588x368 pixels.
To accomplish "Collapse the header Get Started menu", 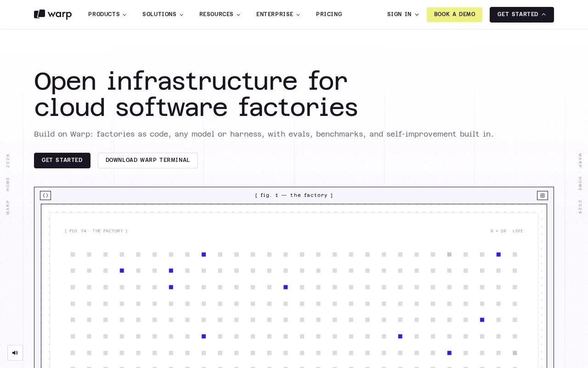I will 522,15.
